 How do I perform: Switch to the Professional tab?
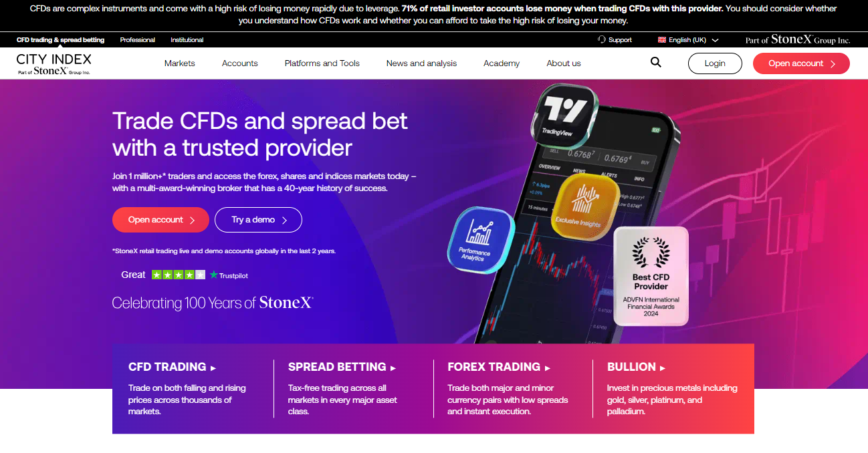point(138,40)
